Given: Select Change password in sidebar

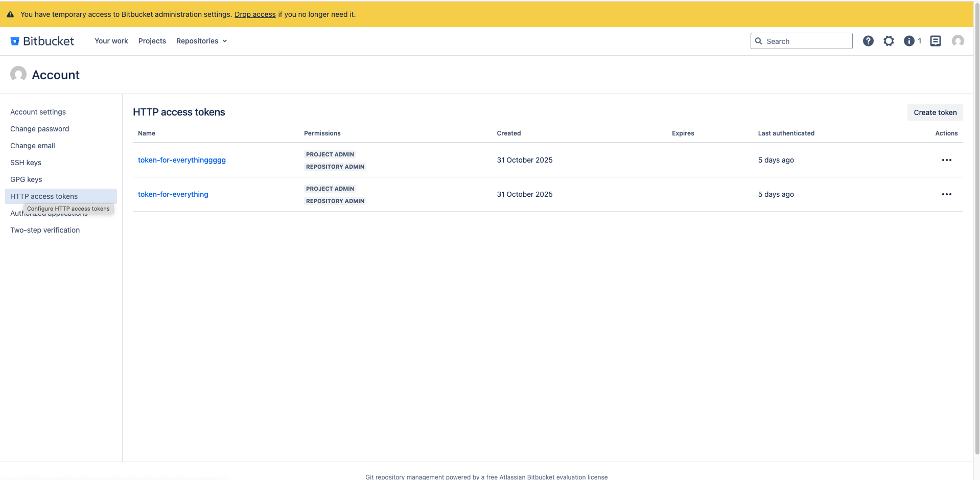Looking at the screenshot, I should (x=39, y=129).
